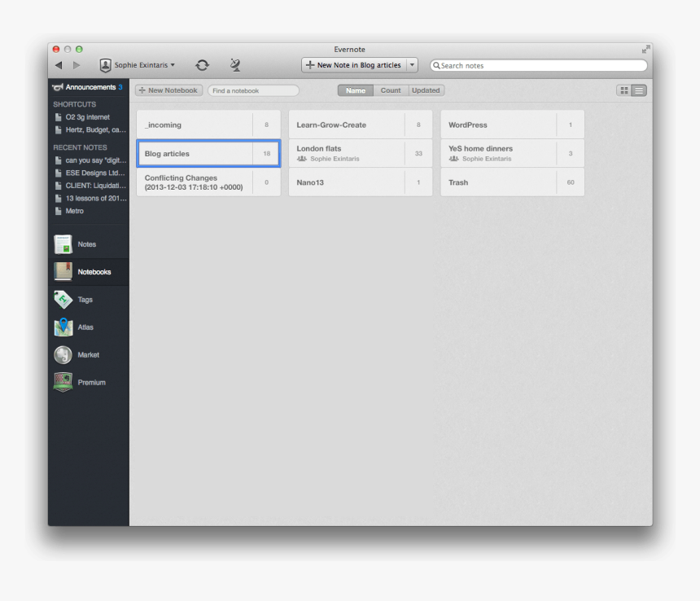Click the Trash note count 60
The image size is (700, 601).
click(x=571, y=182)
